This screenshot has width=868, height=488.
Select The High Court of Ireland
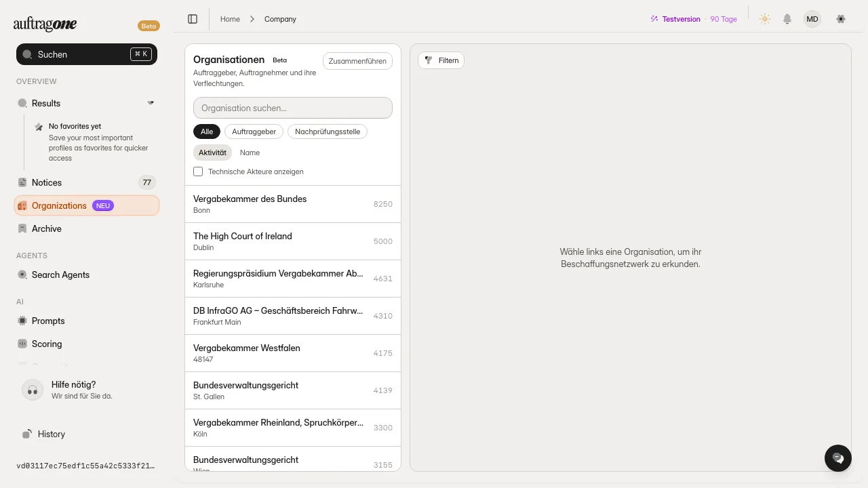[x=293, y=241]
